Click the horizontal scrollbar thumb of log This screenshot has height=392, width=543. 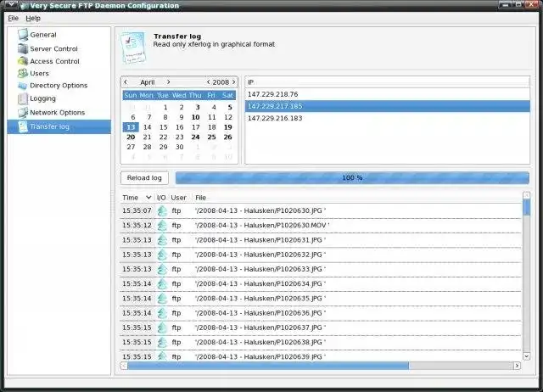click(x=268, y=366)
